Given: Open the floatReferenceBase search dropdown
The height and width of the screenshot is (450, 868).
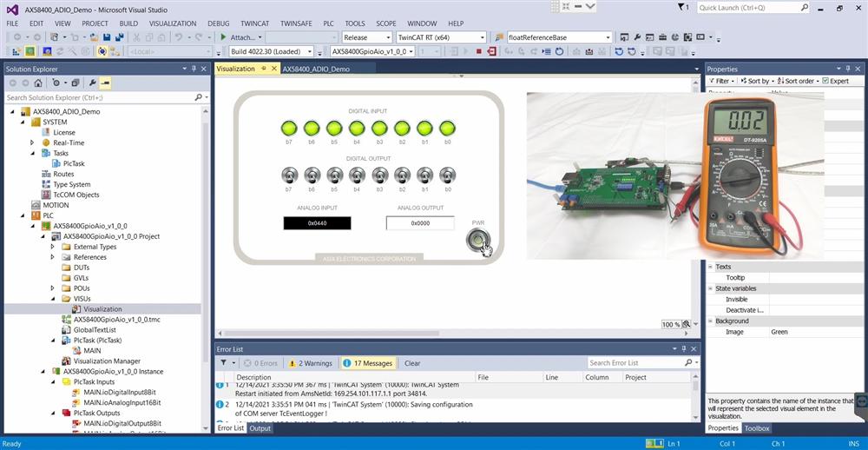Looking at the screenshot, I should [608, 37].
